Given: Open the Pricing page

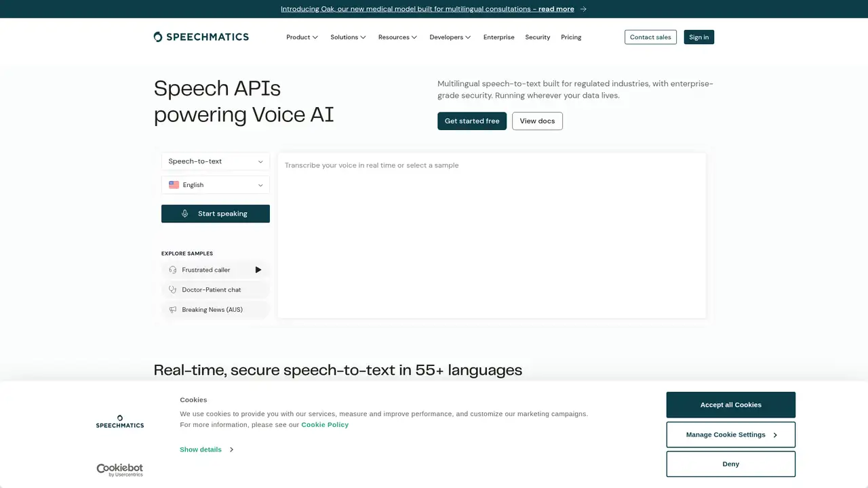Looking at the screenshot, I should pyautogui.click(x=571, y=37).
